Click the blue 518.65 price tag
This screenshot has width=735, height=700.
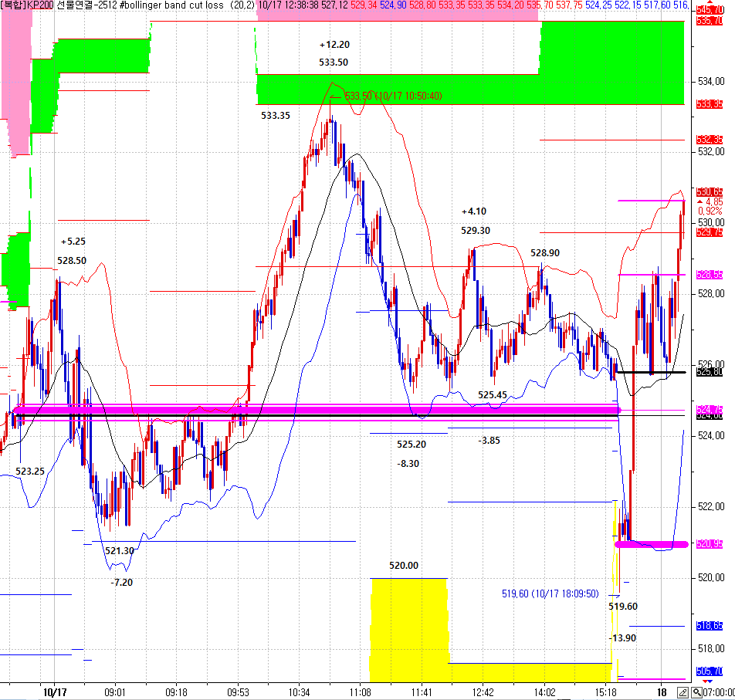pyautogui.click(x=709, y=627)
